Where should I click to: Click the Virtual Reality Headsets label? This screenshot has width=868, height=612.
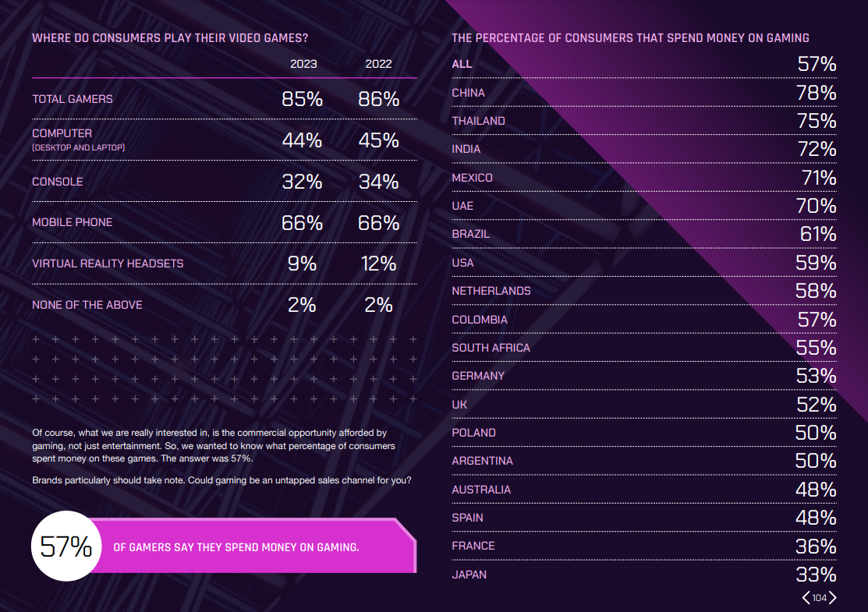[108, 264]
